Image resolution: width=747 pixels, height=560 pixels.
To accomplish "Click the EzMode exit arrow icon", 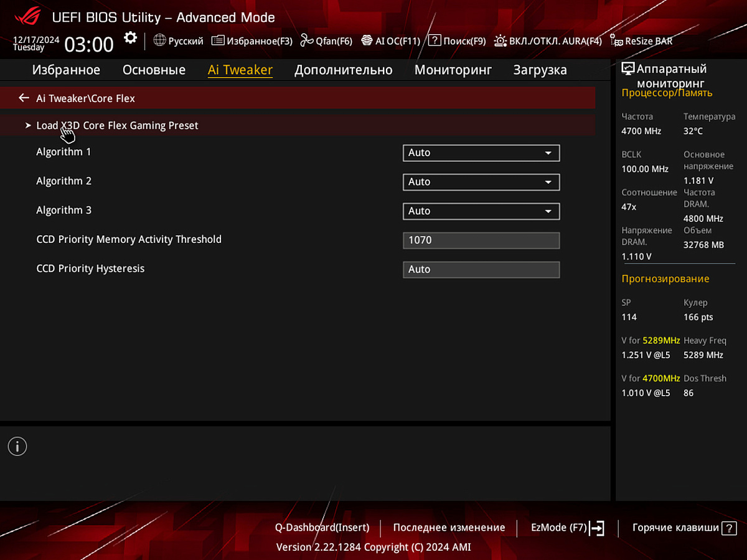I will pyautogui.click(x=597, y=528).
